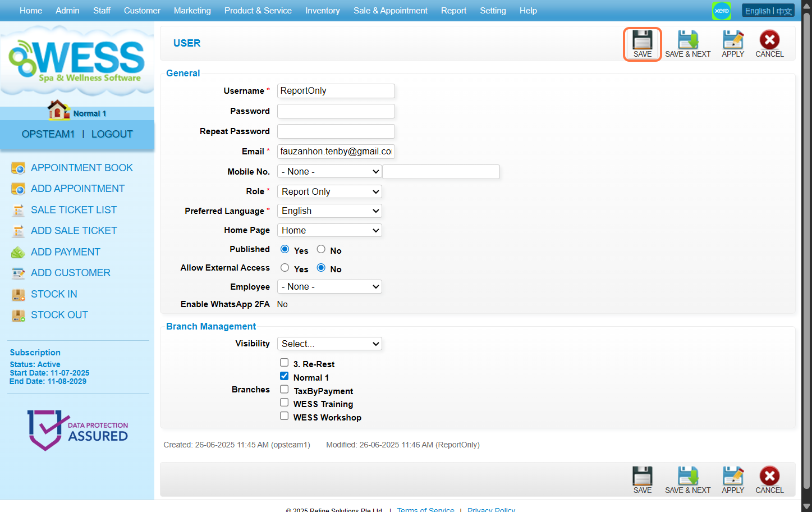Expand the Preferred Language dropdown
This screenshot has height=512, width=812.
(x=329, y=211)
